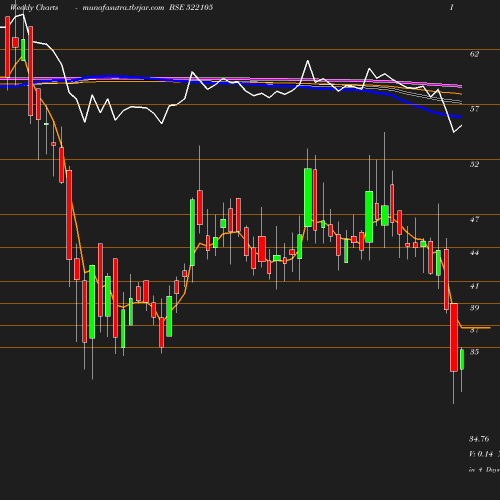The height and width of the screenshot is (500, 500).
Task: Click the 'munafasutra.tbrjar.com' watermark text
Action: (123, 7)
